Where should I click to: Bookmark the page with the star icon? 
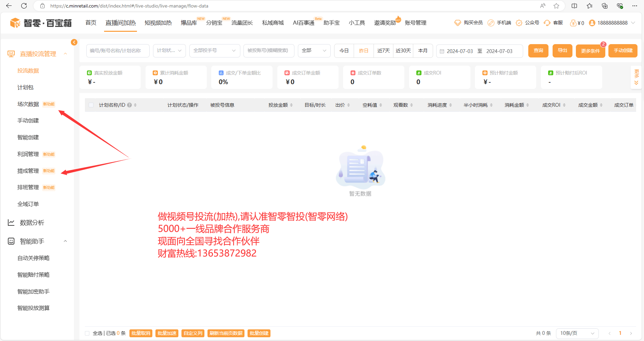click(556, 6)
